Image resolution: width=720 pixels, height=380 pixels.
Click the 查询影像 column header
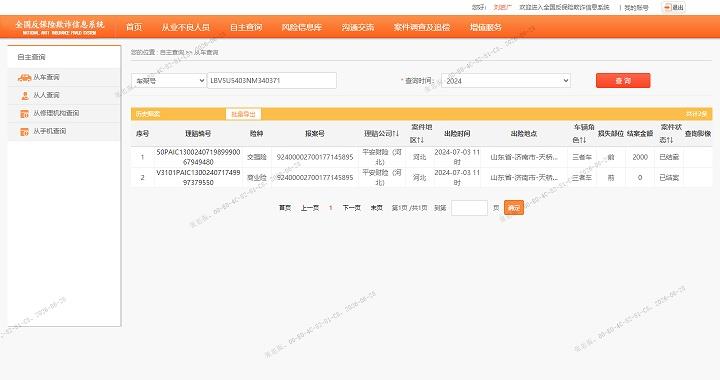(x=698, y=134)
